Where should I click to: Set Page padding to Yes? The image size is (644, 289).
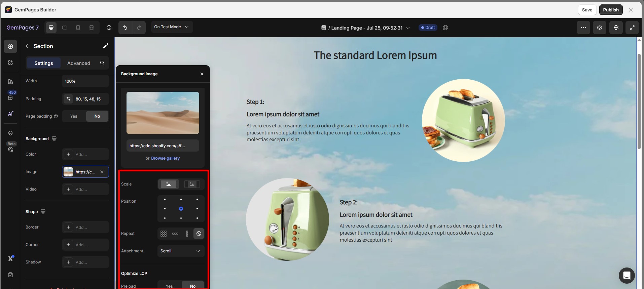click(74, 116)
